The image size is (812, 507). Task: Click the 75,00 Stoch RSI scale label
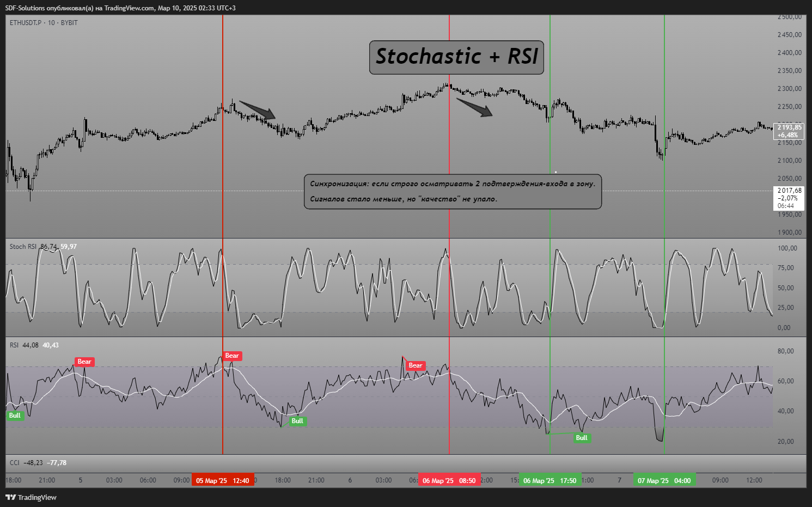click(x=786, y=268)
